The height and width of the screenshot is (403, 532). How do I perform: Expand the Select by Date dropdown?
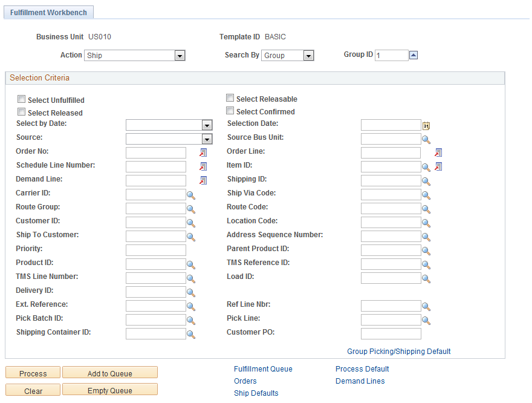pyautogui.click(x=207, y=125)
